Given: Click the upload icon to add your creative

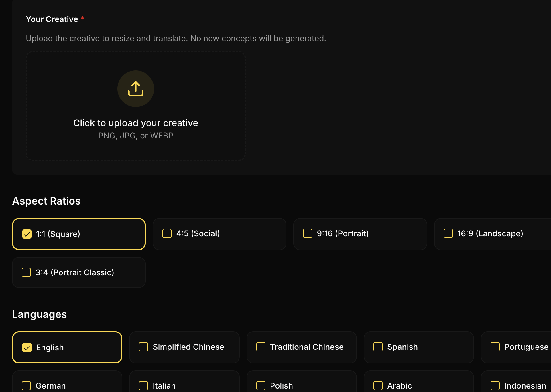Looking at the screenshot, I should 135,89.
